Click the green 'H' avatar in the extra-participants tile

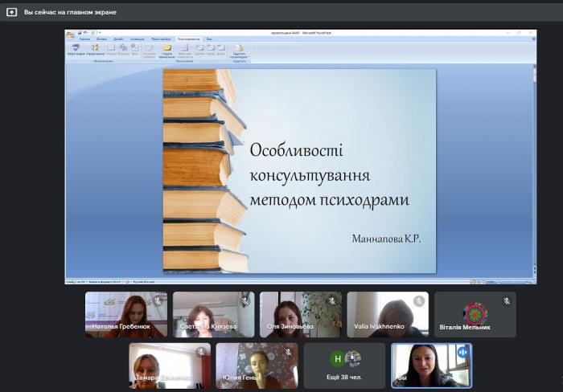338,359
